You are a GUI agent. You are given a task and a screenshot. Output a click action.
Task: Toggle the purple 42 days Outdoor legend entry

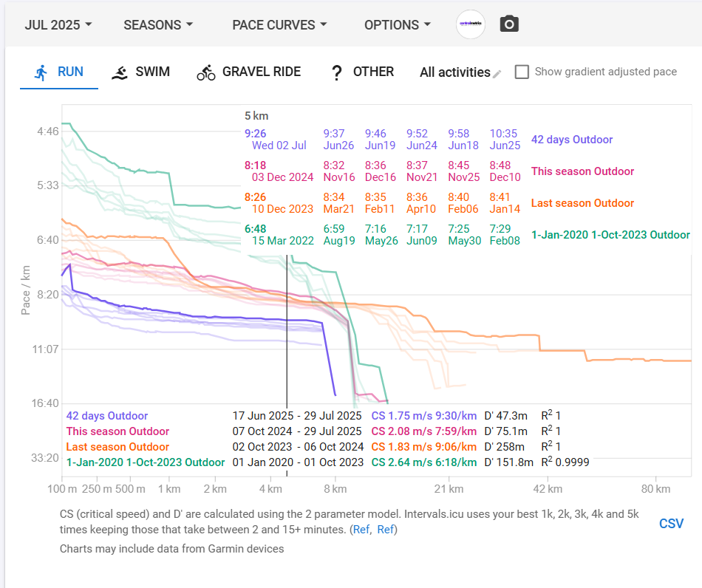(107, 416)
